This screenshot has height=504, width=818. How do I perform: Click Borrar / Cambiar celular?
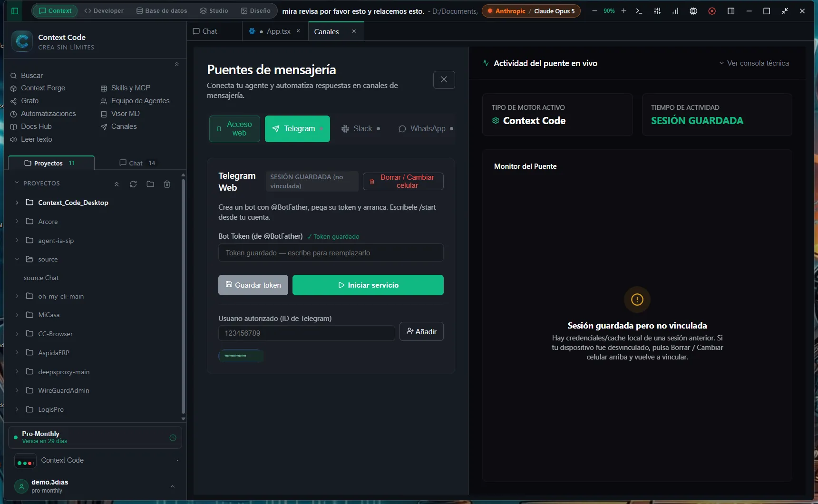click(403, 181)
